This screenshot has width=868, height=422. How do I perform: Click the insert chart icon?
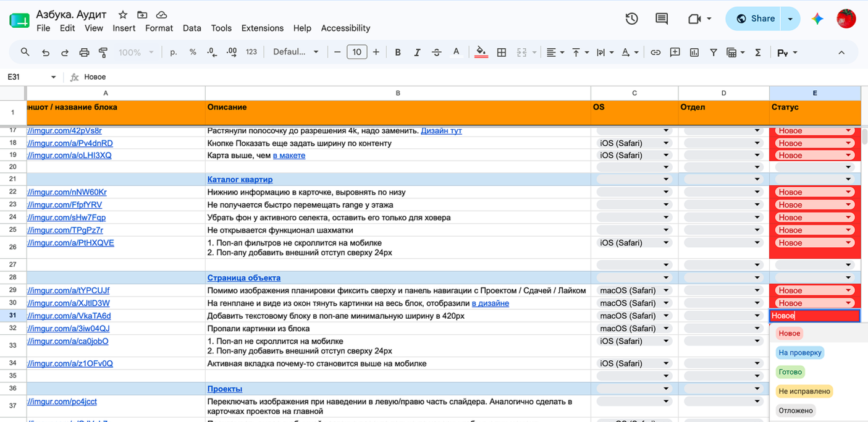[694, 53]
